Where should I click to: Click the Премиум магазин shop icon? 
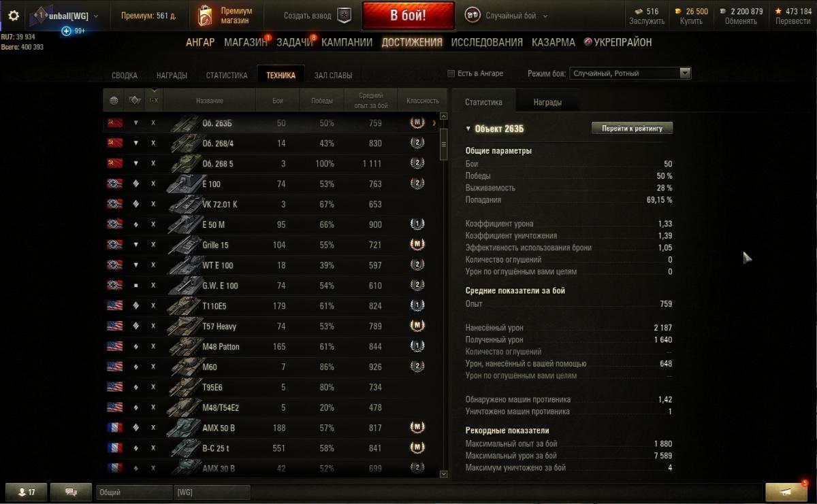point(205,16)
